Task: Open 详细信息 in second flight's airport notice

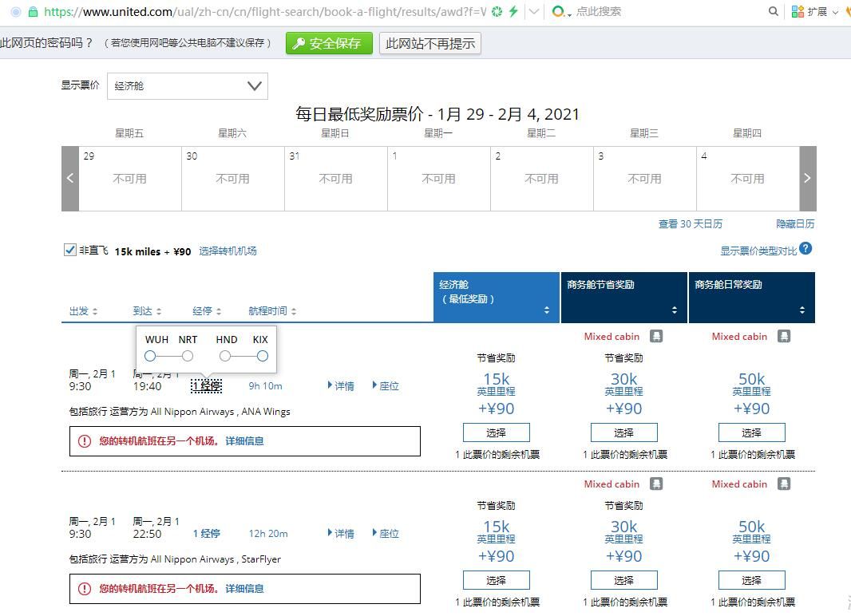Action: click(x=244, y=588)
